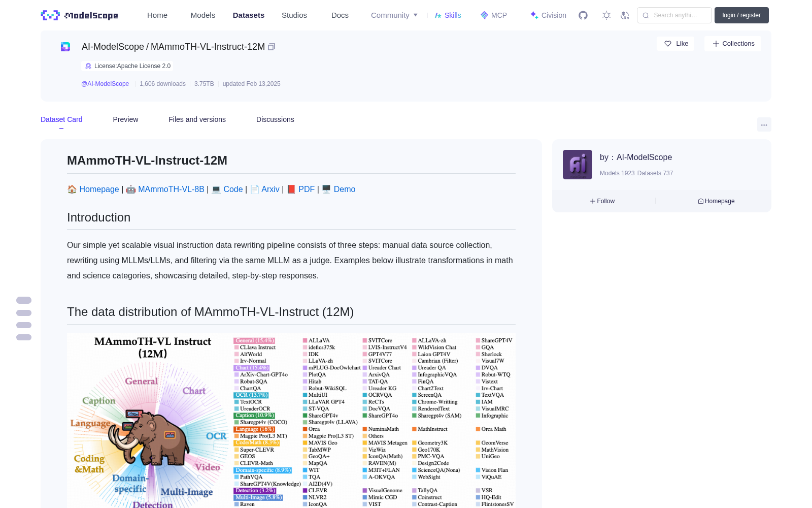Click the MAmmoTH-VL-Instruct-12M card heading
This screenshot has width=812, height=508.
click(147, 161)
